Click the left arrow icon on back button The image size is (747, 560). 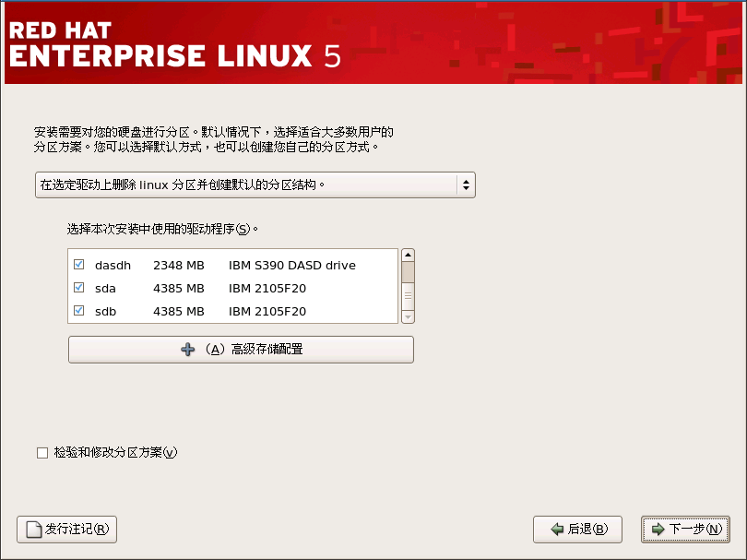pos(557,529)
